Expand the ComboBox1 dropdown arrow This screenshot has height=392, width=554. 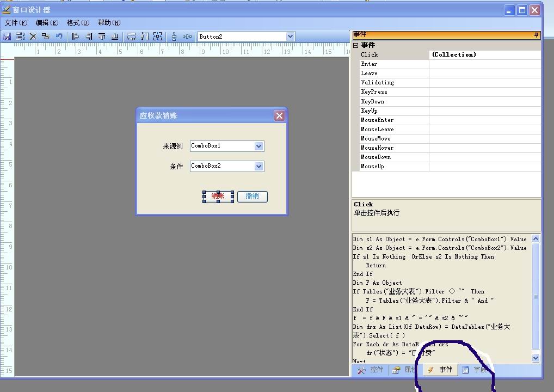[258, 146]
